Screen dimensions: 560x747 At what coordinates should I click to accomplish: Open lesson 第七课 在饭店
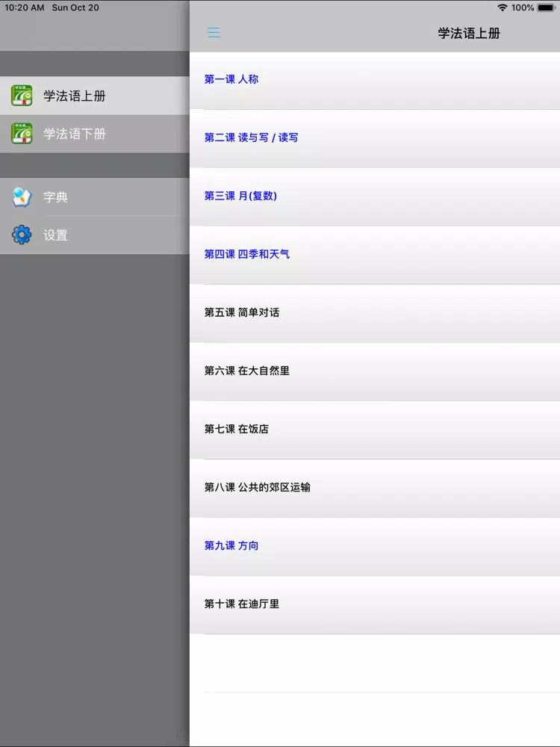[x=375, y=430]
